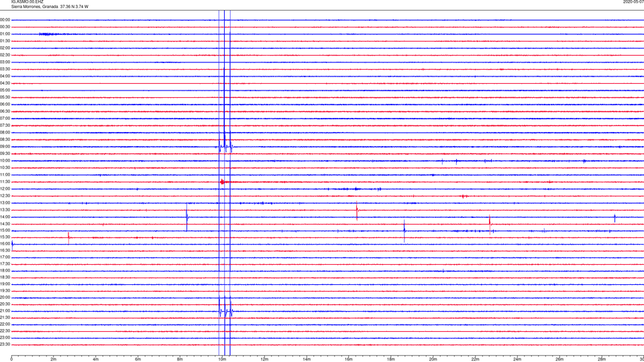Select the 23:30 trace time label
644x362 pixels.
point(5,345)
